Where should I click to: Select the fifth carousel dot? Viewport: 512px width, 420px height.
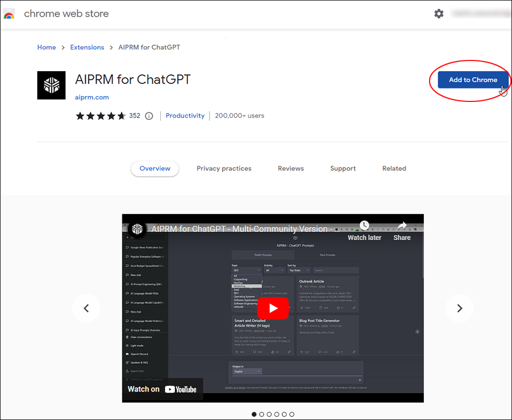coord(284,414)
